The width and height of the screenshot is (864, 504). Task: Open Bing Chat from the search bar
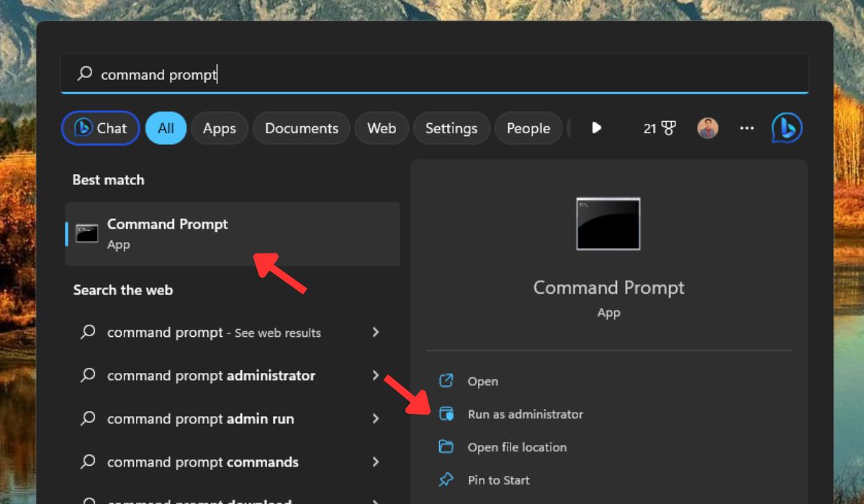pos(786,127)
